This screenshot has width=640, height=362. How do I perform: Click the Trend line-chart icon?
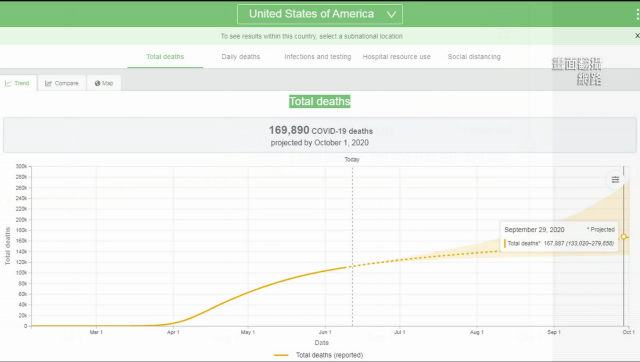(x=8, y=83)
